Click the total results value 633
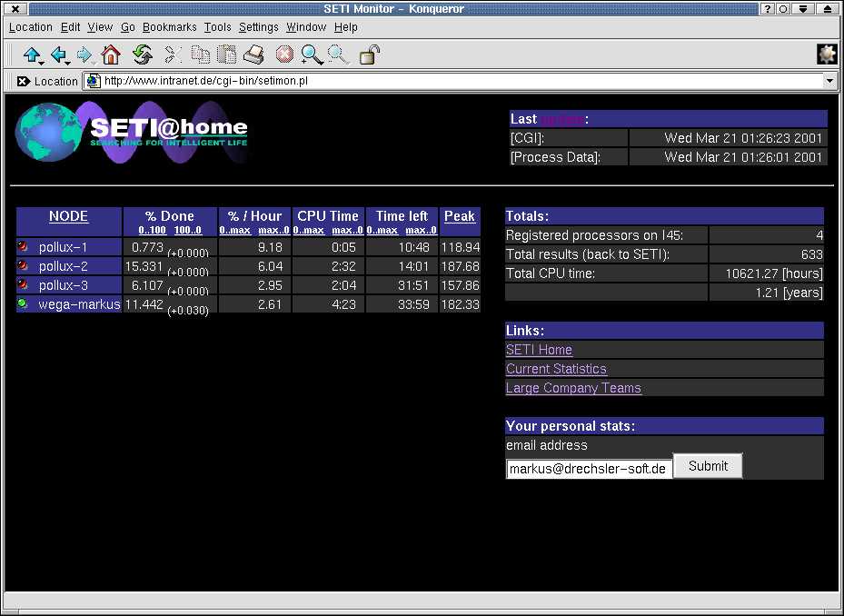This screenshot has width=844, height=616. 811,254
